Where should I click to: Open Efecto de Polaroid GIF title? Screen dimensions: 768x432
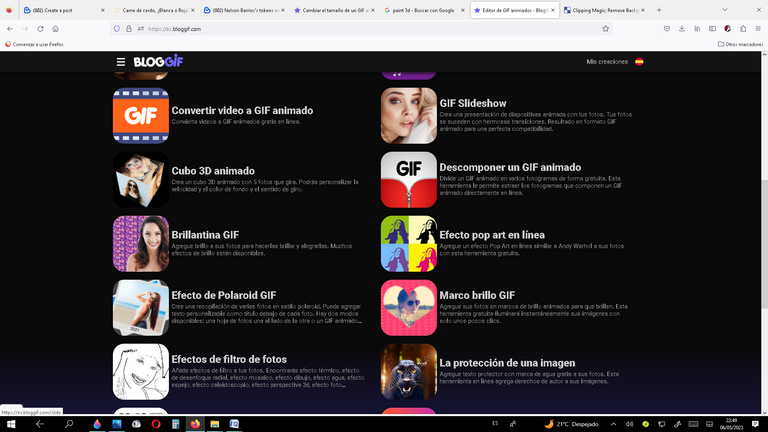point(224,295)
